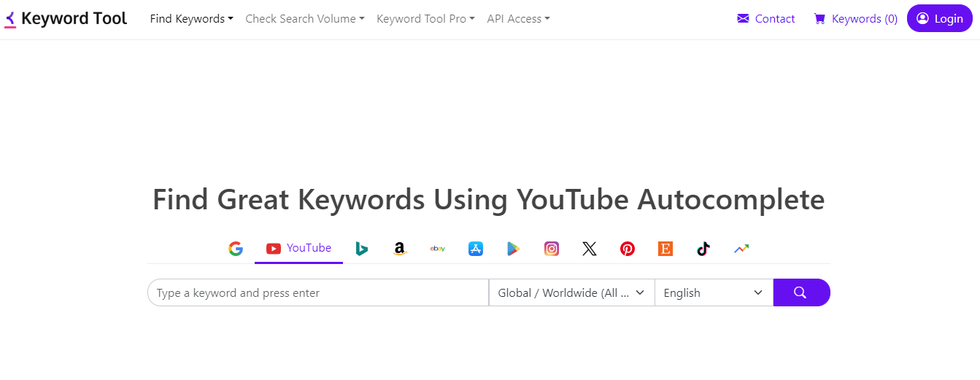Expand the Find Keywords menu

click(x=192, y=19)
